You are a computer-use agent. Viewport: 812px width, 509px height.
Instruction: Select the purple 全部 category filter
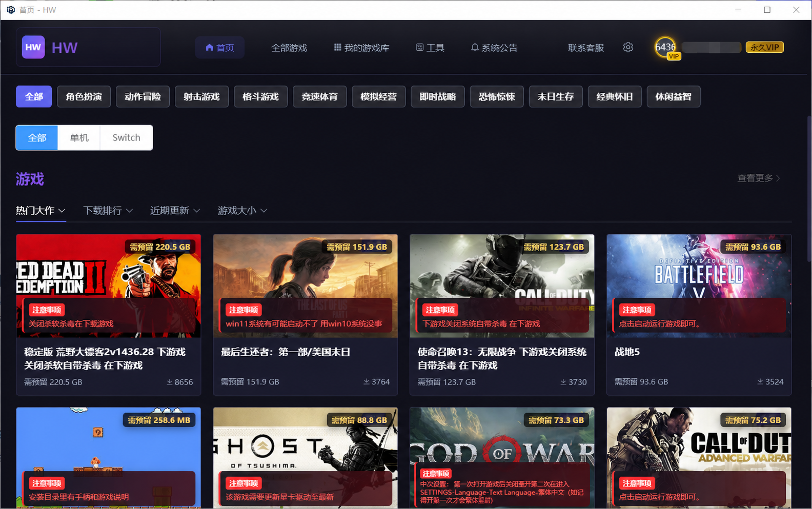pyautogui.click(x=34, y=96)
